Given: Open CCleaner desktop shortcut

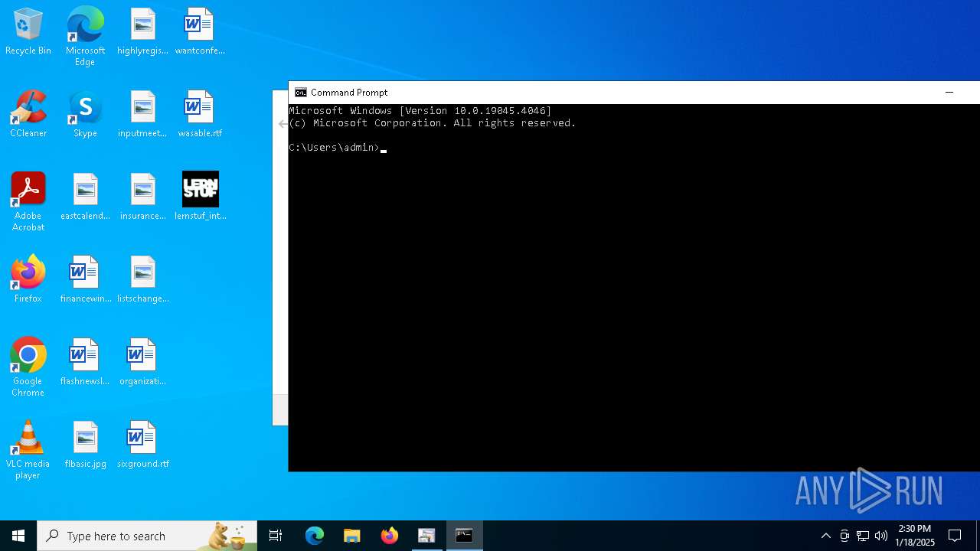Looking at the screenshot, I should 28,115.
